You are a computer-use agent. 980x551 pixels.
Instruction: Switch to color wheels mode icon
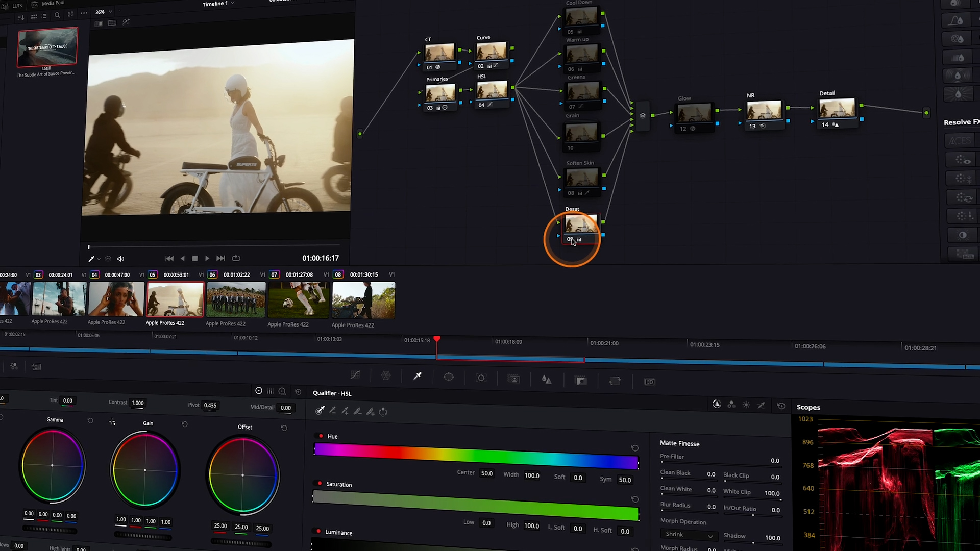(259, 391)
